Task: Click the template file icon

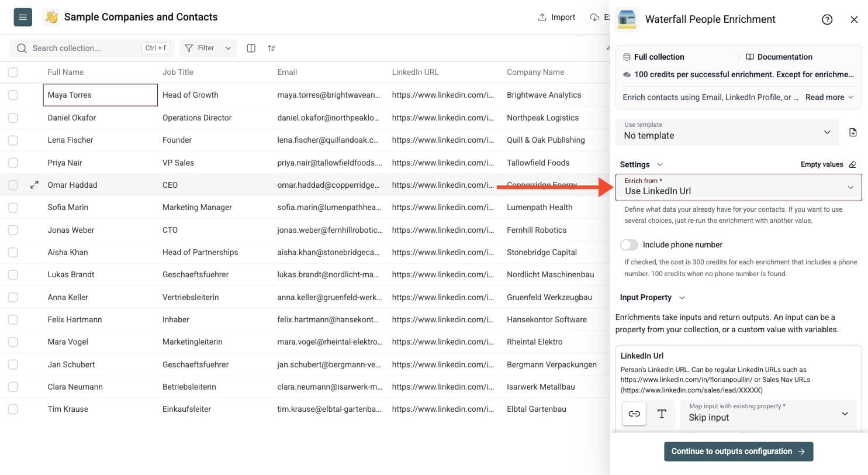Action: pyautogui.click(x=853, y=132)
